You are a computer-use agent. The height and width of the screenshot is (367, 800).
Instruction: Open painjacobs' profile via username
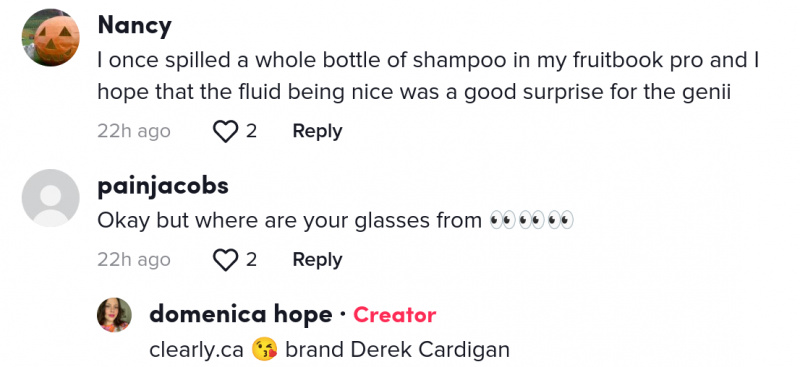click(x=163, y=186)
